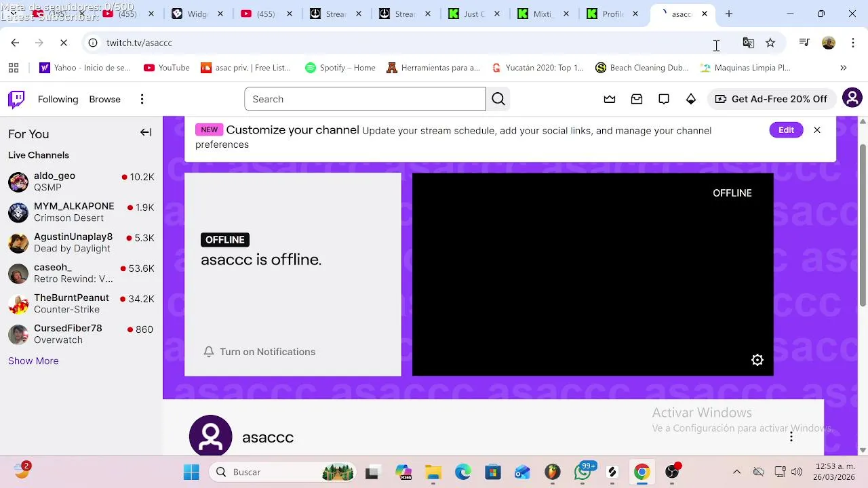Viewport: 868px width, 488px height.
Task: Open AgustinUnaplay8 live channel
Action: coord(81,243)
